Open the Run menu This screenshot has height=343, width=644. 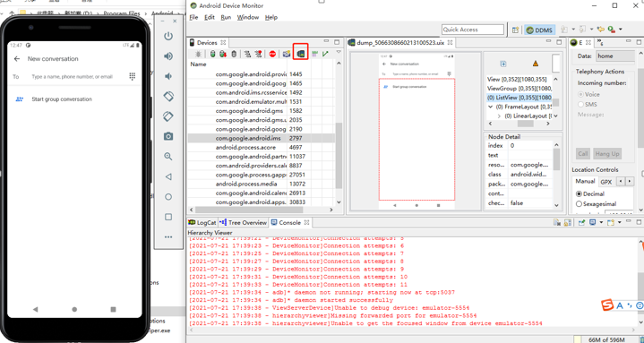[226, 17]
